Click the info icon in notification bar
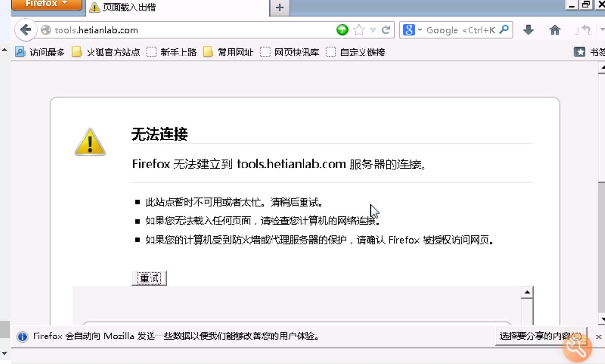The width and height of the screenshot is (605, 364). (22, 337)
